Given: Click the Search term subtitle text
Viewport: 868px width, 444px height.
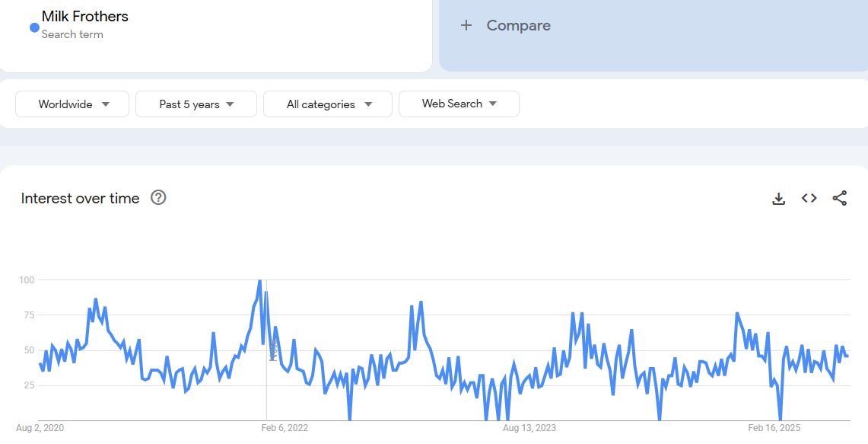Looking at the screenshot, I should 72,34.
